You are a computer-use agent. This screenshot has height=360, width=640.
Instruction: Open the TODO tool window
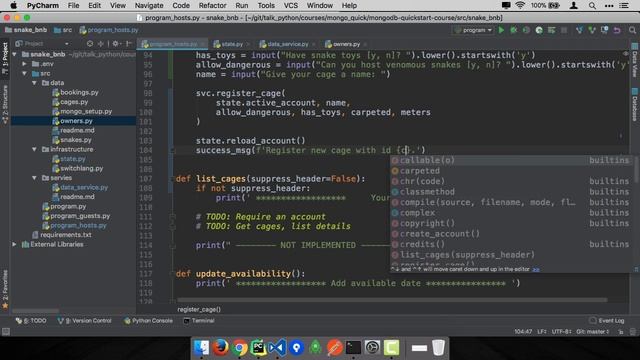pos(31,321)
